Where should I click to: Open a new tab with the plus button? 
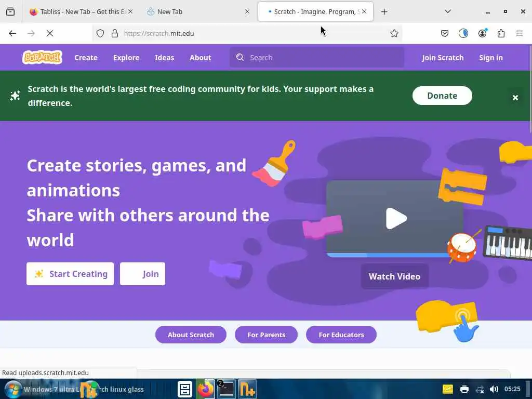pyautogui.click(x=384, y=12)
